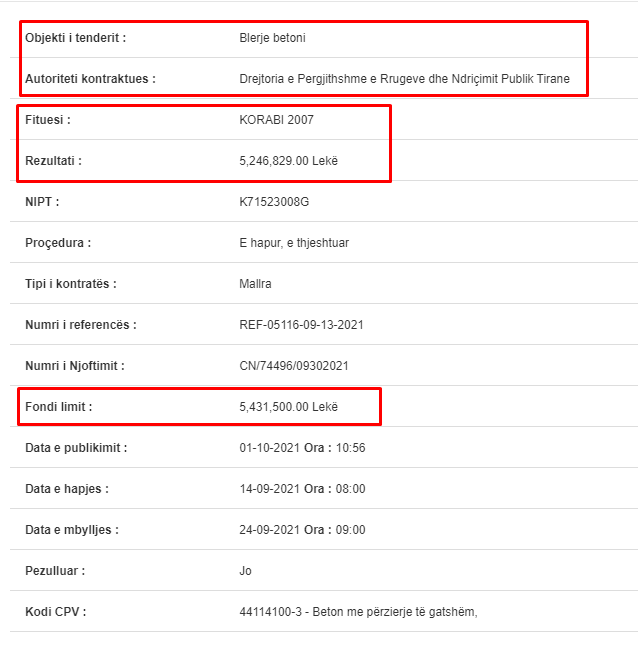
Task: Select the 'Fituesi' label
Action: click(48, 120)
